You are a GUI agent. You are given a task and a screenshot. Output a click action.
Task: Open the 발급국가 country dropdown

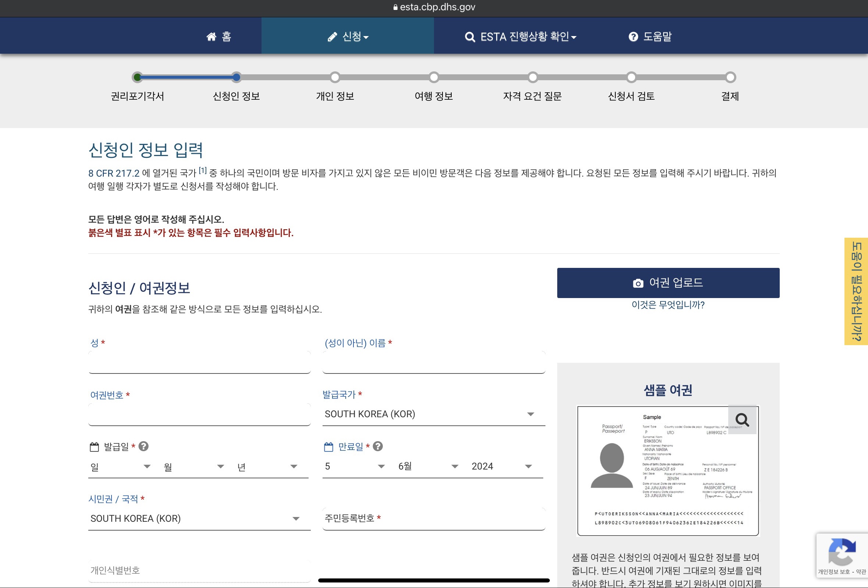click(x=433, y=414)
